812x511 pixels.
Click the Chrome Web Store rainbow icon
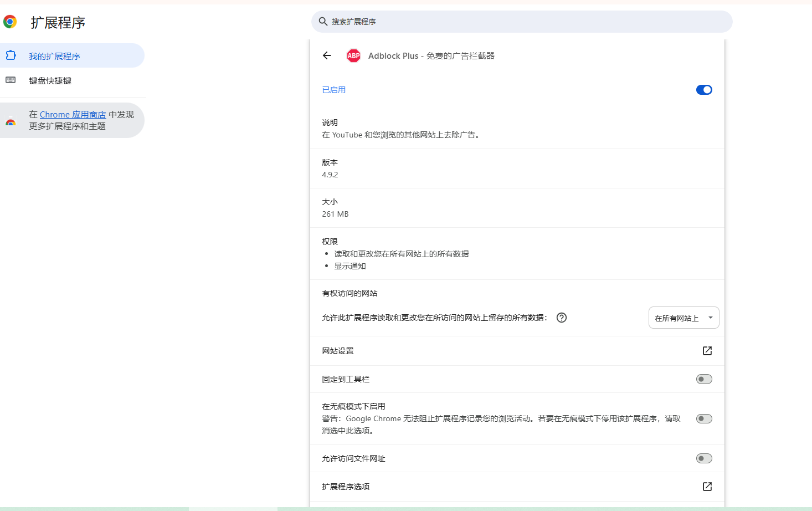click(x=11, y=121)
